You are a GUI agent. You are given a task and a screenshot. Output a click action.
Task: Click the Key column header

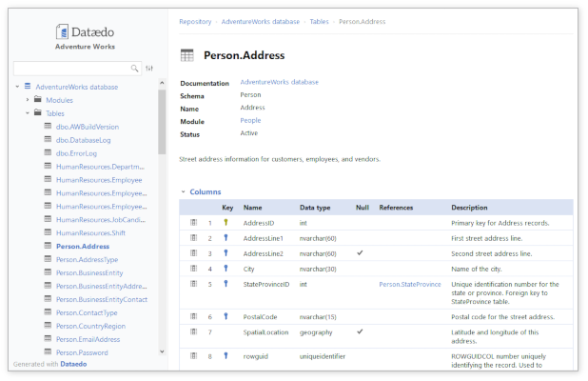click(227, 208)
